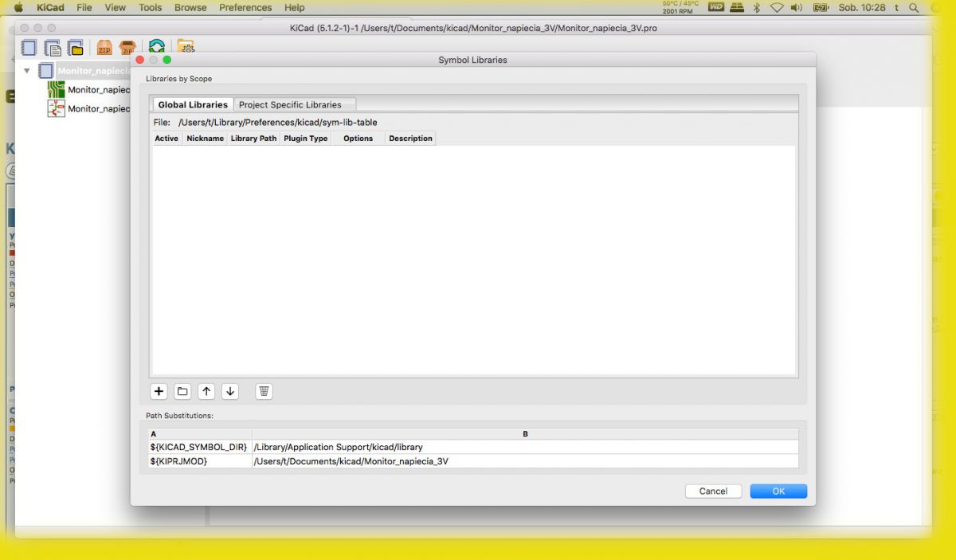Click the Open Project folder icon

pyautogui.click(x=75, y=48)
